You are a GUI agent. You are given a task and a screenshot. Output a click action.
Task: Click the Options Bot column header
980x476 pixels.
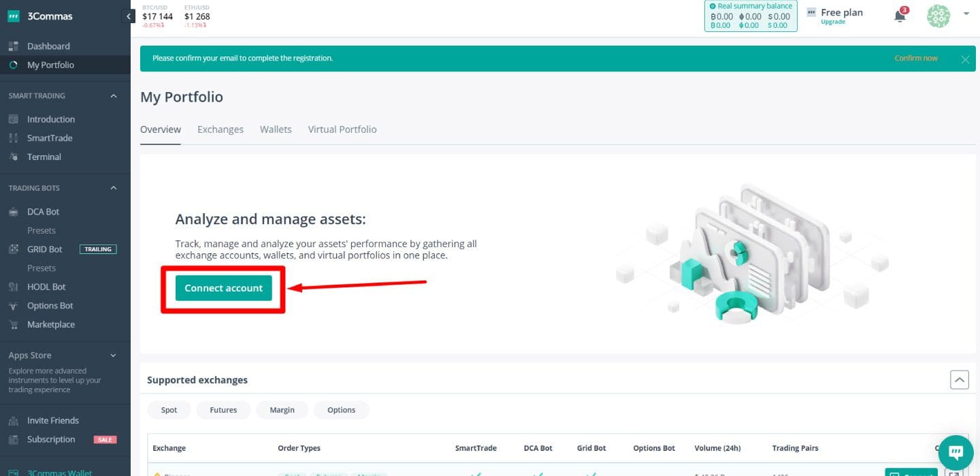click(x=654, y=448)
